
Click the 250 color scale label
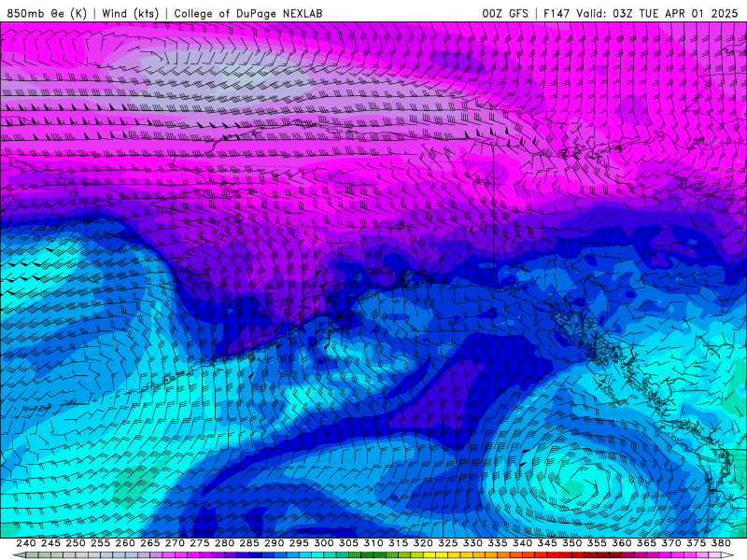[76, 543]
